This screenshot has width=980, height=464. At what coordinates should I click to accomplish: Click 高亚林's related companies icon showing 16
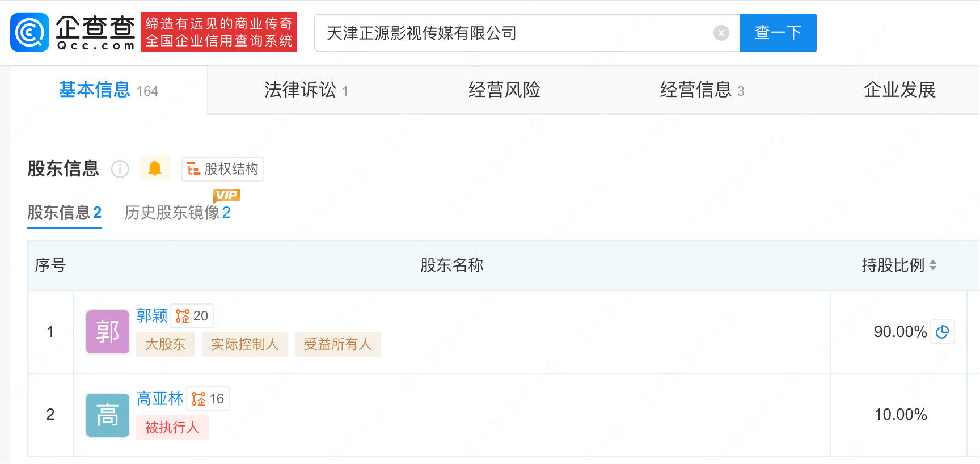click(x=208, y=399)
